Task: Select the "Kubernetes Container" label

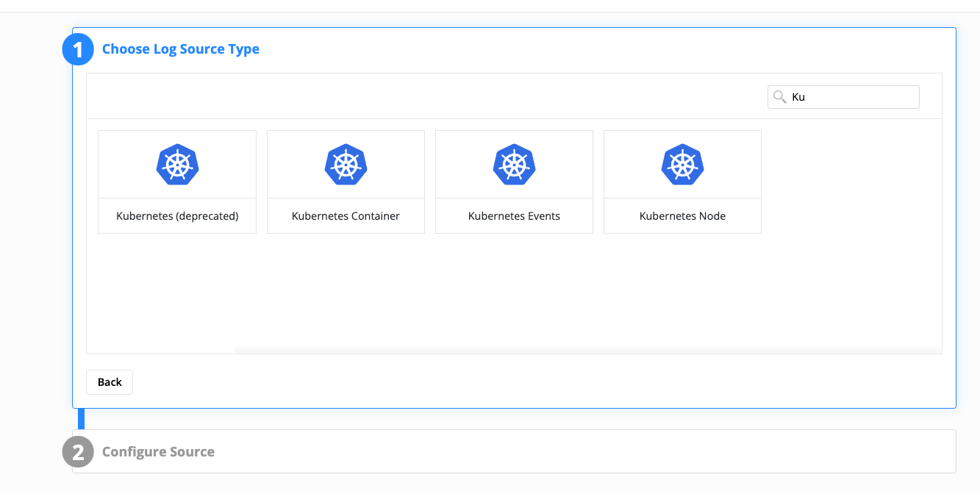Action: pos(346,216)
